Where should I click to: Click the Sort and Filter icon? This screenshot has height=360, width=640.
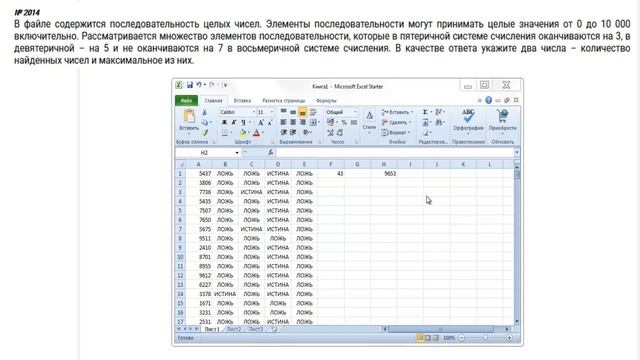point(439,112)
